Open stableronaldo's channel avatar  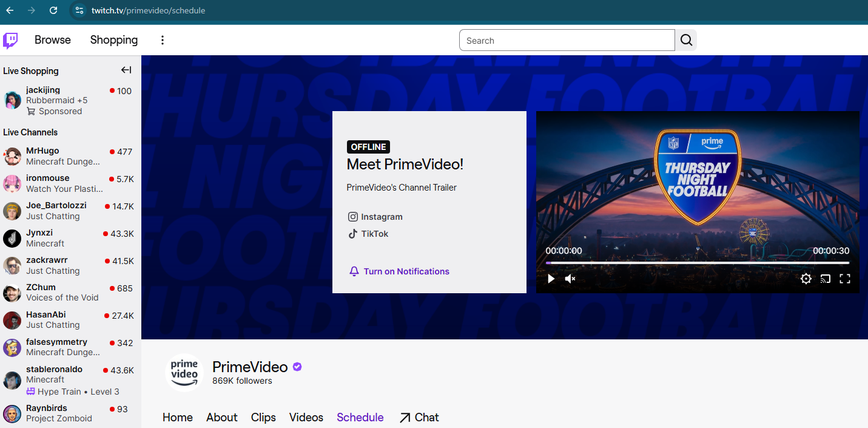click(12, 380)
